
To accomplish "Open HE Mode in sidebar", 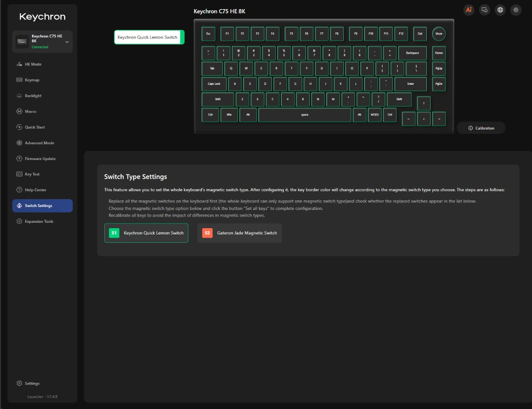I will click(42, 64).
